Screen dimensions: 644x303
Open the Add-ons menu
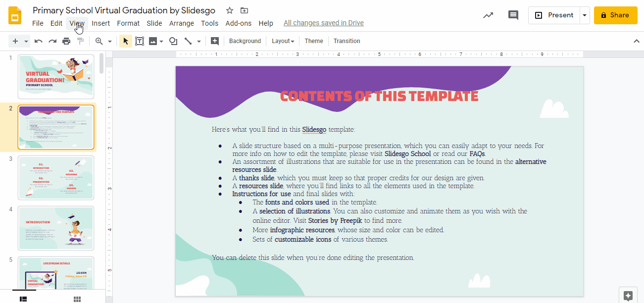[239, 23]
